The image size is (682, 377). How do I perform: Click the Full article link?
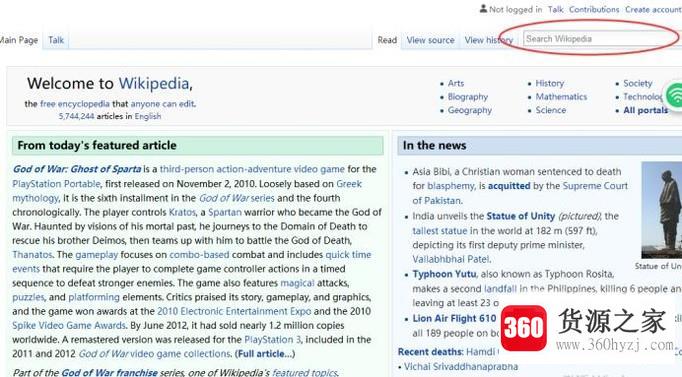click(265, 354)
